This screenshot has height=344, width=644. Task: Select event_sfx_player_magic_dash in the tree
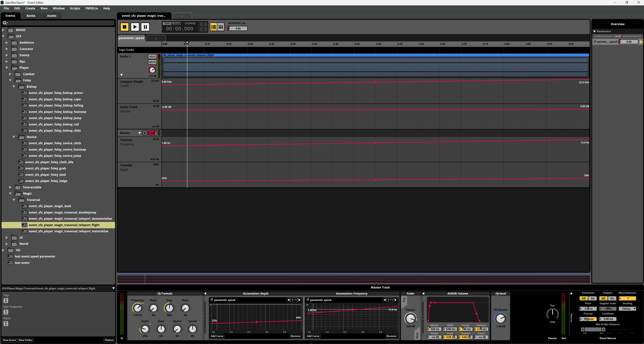pyautogui.click(x=50, y=206)
